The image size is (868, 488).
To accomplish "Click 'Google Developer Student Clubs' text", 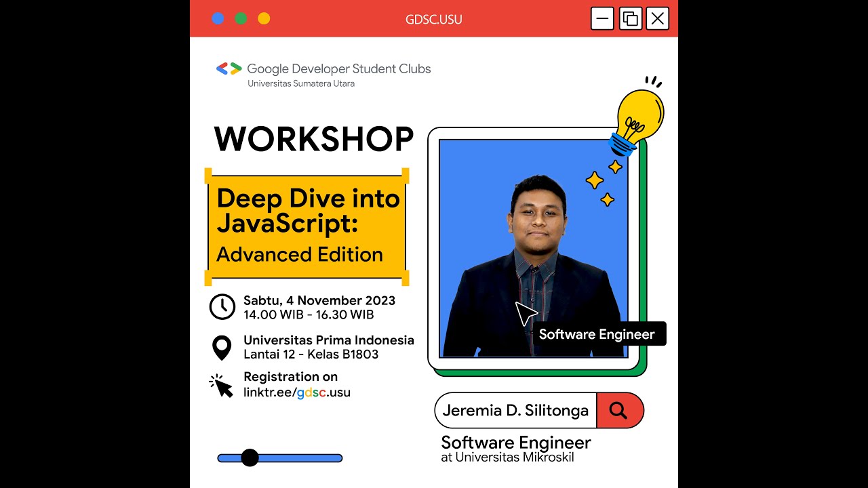I will (339, 68).
